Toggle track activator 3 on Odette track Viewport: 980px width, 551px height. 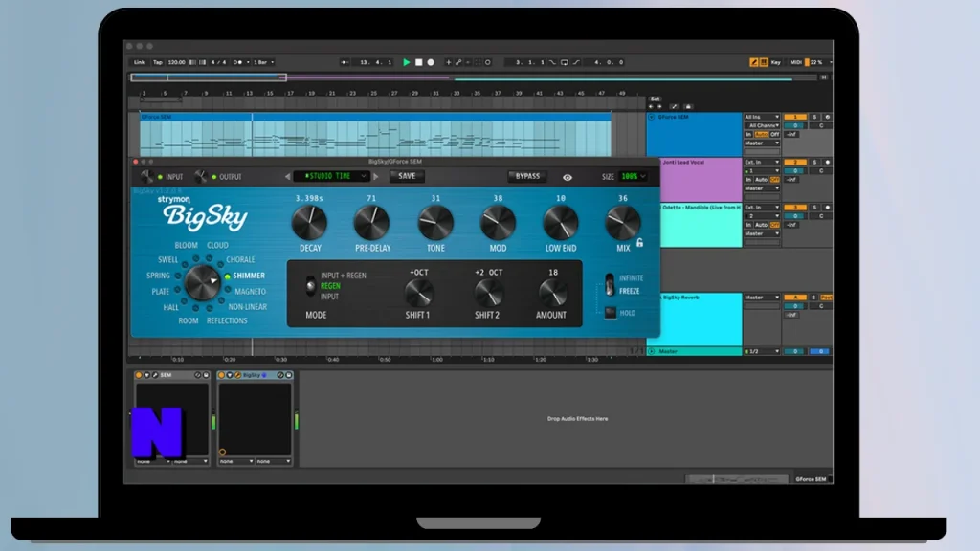[x=795, y=208]
